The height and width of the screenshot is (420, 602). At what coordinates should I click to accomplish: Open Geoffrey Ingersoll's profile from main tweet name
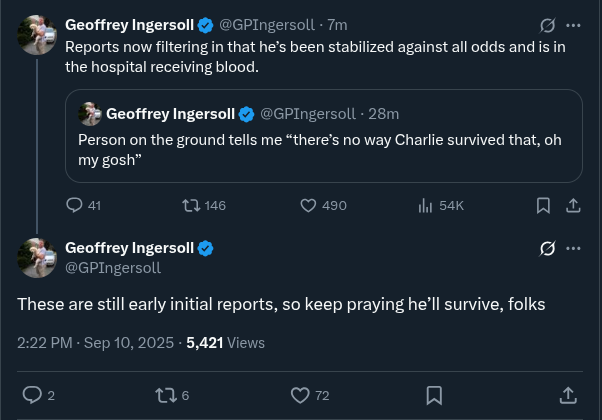click(x=130, y=248)
